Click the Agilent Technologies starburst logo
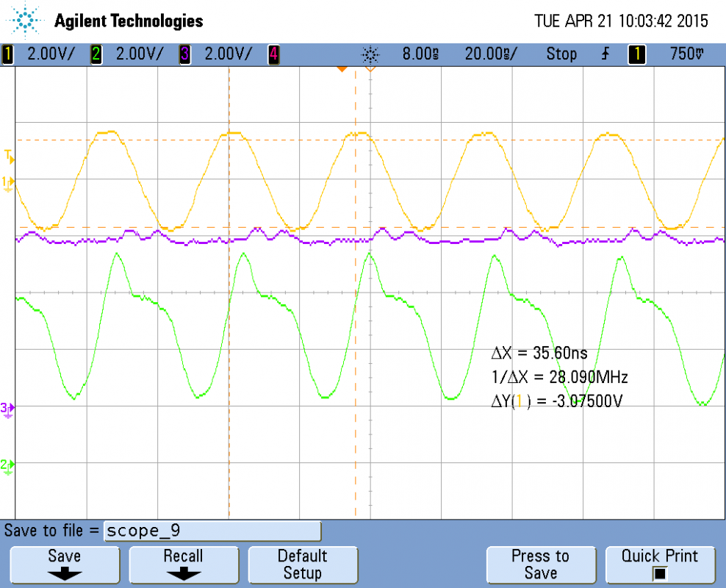 click(x=25, y=21)
